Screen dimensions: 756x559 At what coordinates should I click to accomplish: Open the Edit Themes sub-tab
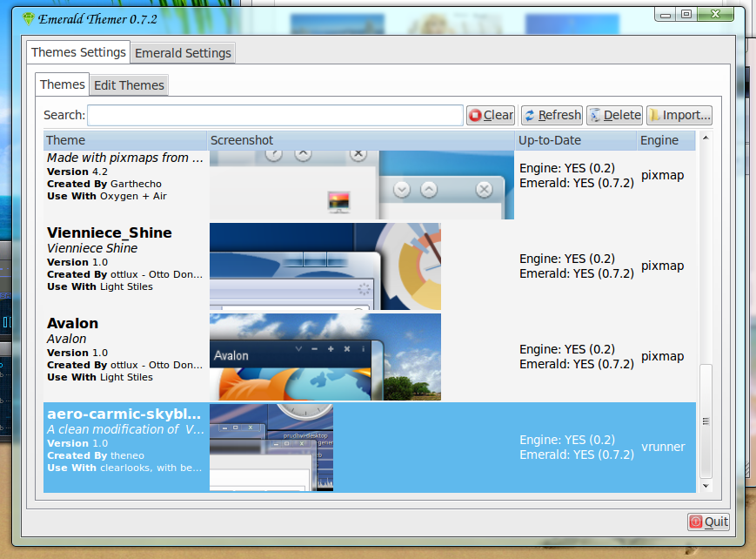click(x=129, y=85)
